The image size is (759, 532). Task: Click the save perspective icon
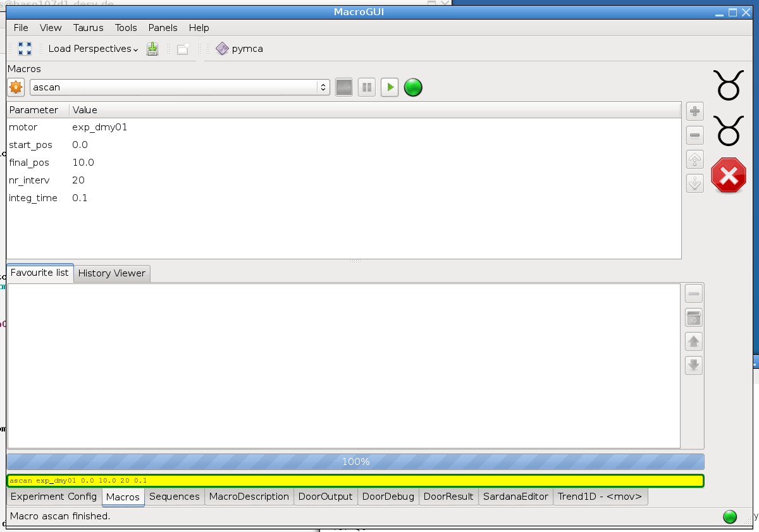coord(152,49)
